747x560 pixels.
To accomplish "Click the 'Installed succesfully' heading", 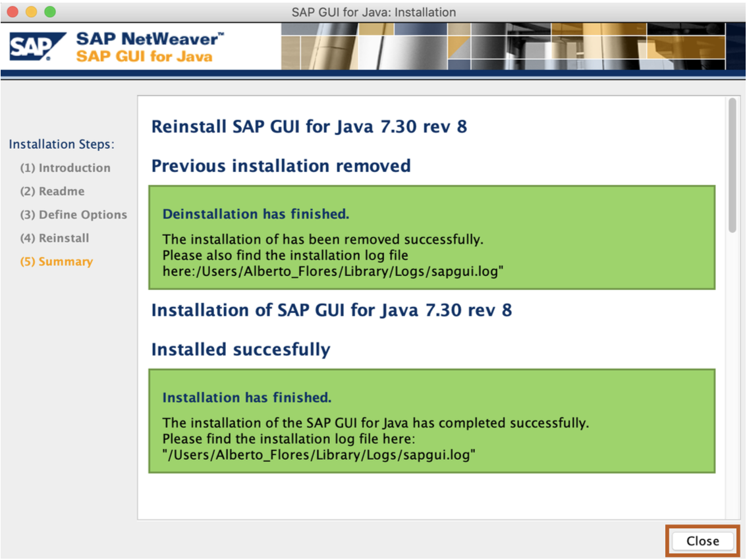I will pyautogui.click(x=240, y=349).
